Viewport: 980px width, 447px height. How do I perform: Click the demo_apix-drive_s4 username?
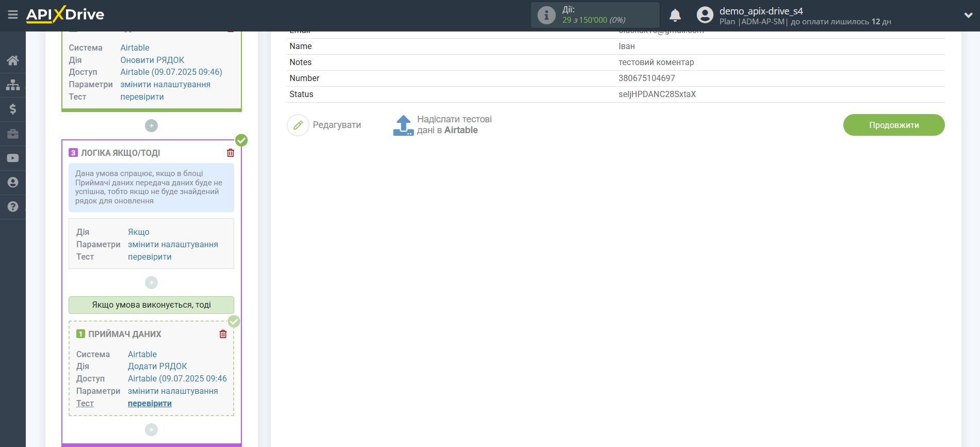pyautogui.click(x=761, y=11)
